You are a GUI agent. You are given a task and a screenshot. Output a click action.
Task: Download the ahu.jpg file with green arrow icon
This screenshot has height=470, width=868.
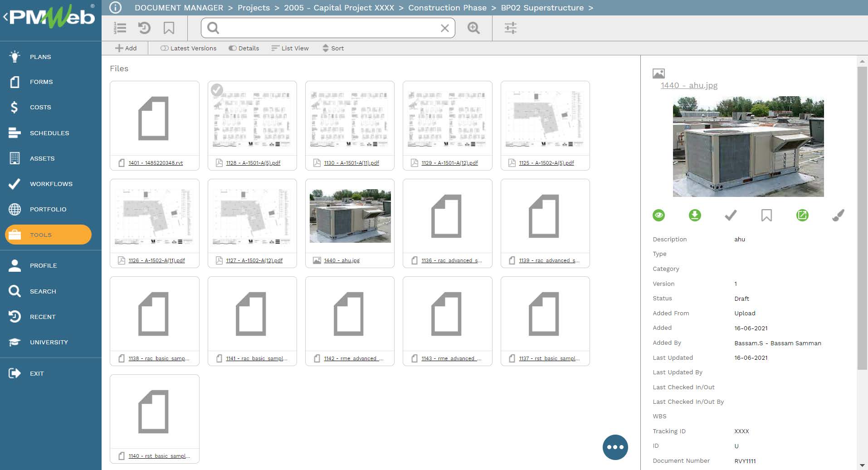[x=694, y=215]
